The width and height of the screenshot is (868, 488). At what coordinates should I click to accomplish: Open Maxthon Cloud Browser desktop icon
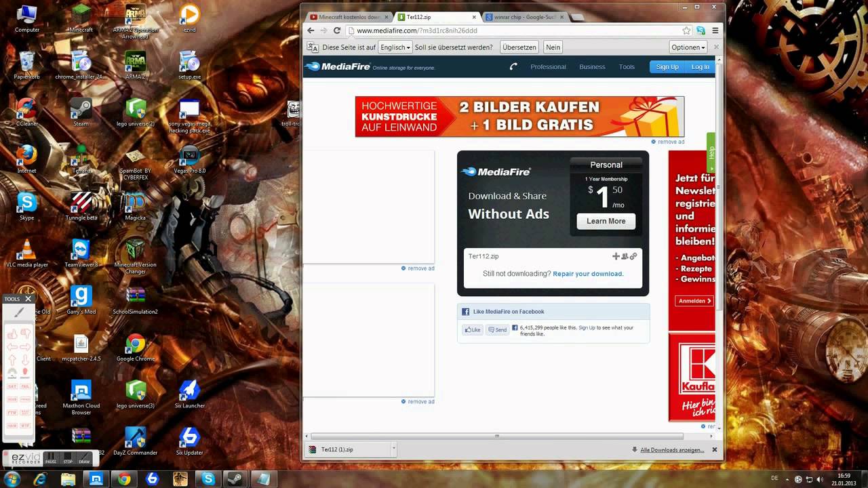click(81, 396)
